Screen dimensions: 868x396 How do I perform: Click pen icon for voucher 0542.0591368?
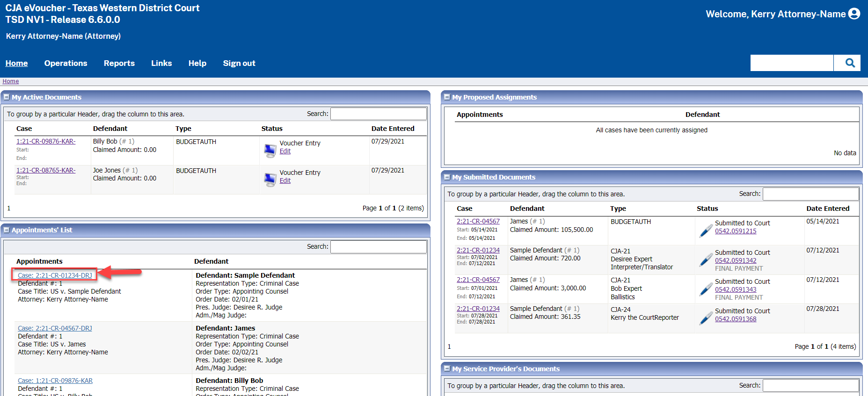tap(706, 318)
